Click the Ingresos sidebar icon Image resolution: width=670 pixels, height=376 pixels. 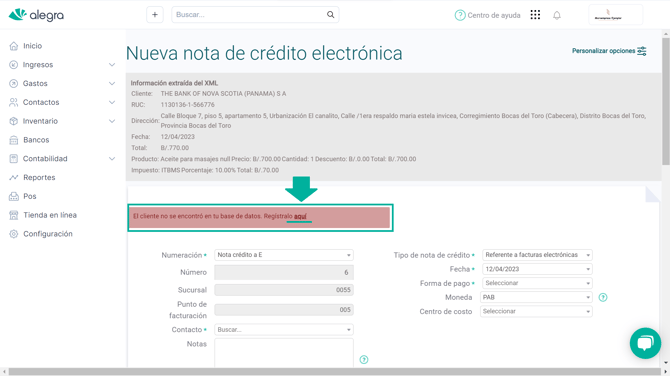click(14, 65)
